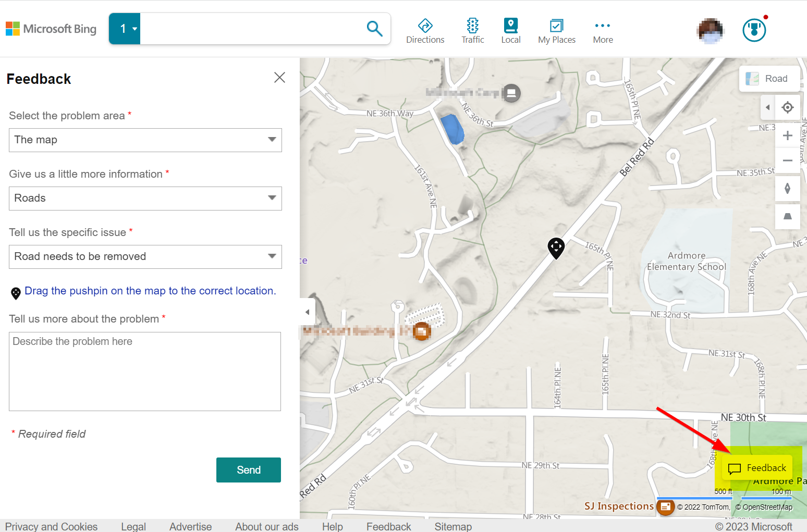This screenshot has height=532, width=807.
Task: Reset map to north compass
Action: (788, 189)
